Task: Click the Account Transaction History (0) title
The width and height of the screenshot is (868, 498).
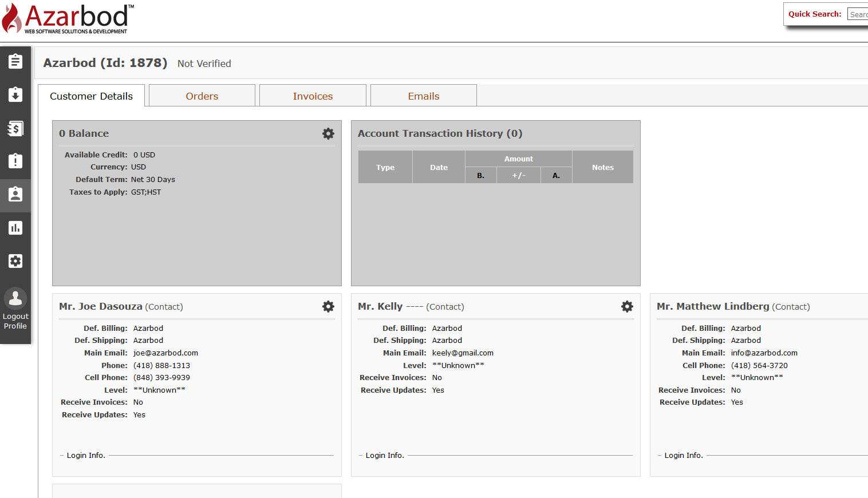Action: pyautogui.click(x=440, y=133)
